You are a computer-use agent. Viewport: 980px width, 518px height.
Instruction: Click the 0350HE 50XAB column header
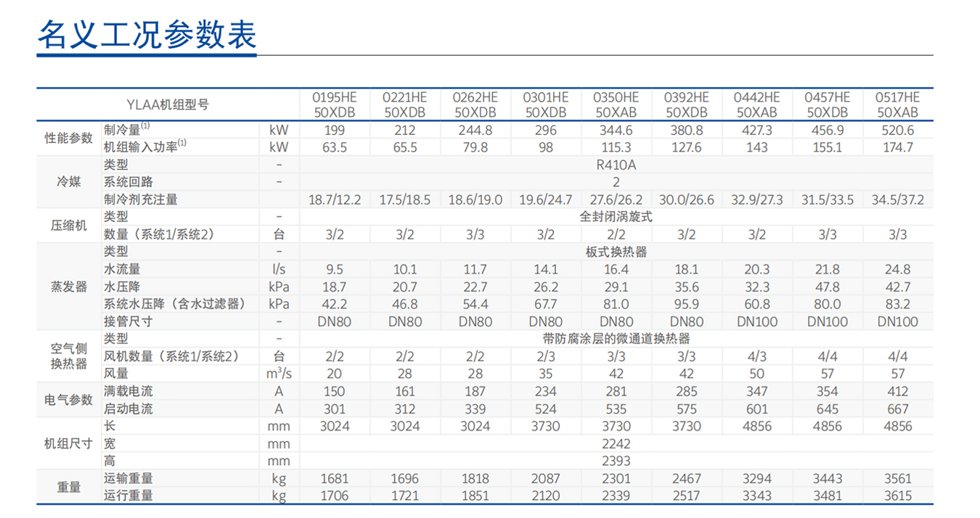616,104
